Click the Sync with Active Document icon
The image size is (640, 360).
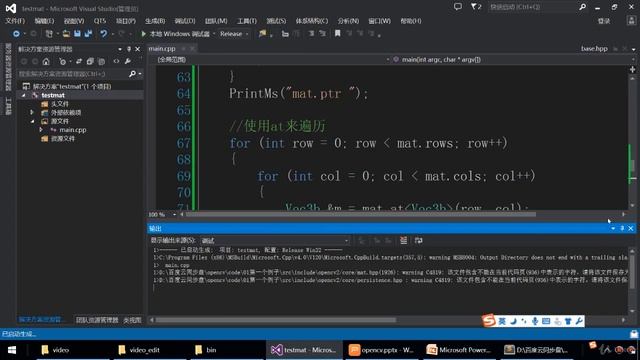pos(79,61)
